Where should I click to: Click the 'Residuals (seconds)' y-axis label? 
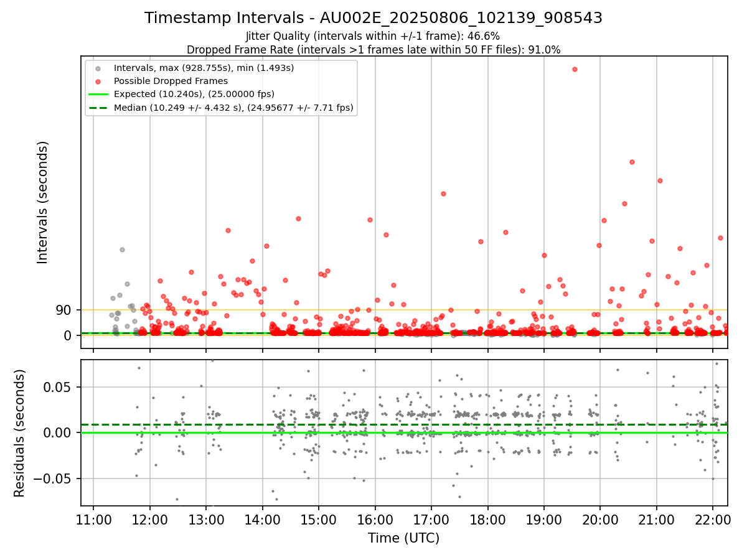click(20, 433)
